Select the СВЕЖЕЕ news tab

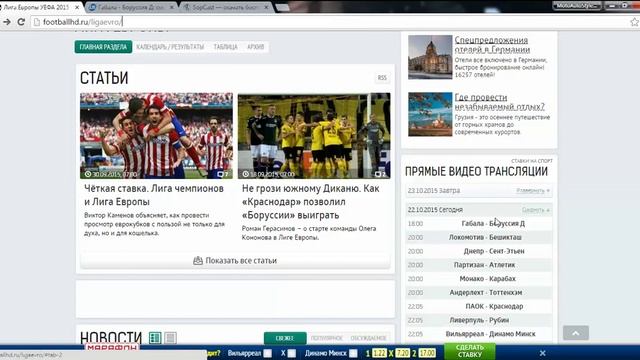[285, 338]
